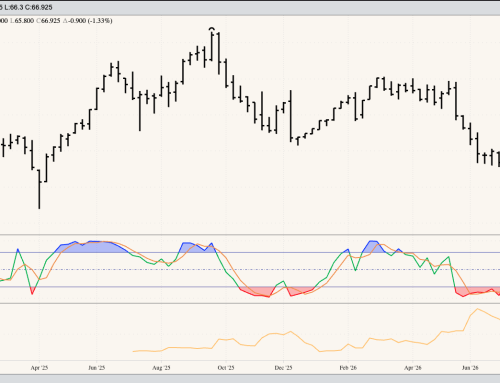Click the "Jun '26" date label
The width and height of the screenshot is (500, 383).
(470, 368)
